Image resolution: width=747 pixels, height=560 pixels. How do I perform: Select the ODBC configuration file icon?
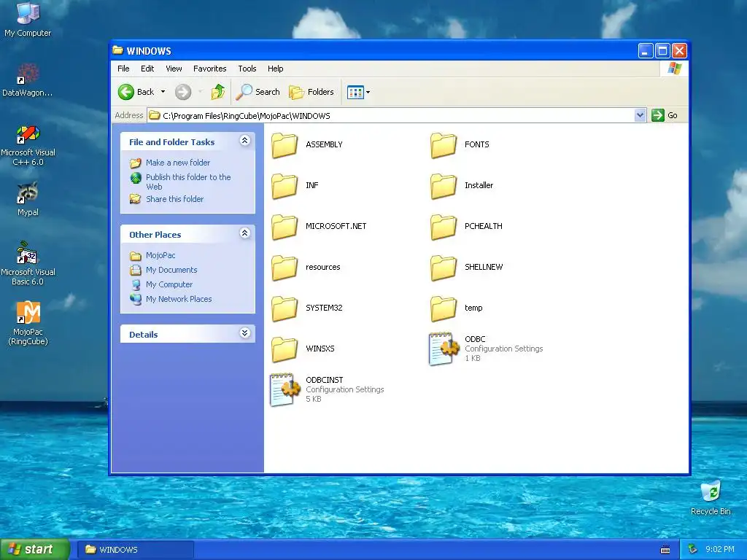tap(444, 349)
